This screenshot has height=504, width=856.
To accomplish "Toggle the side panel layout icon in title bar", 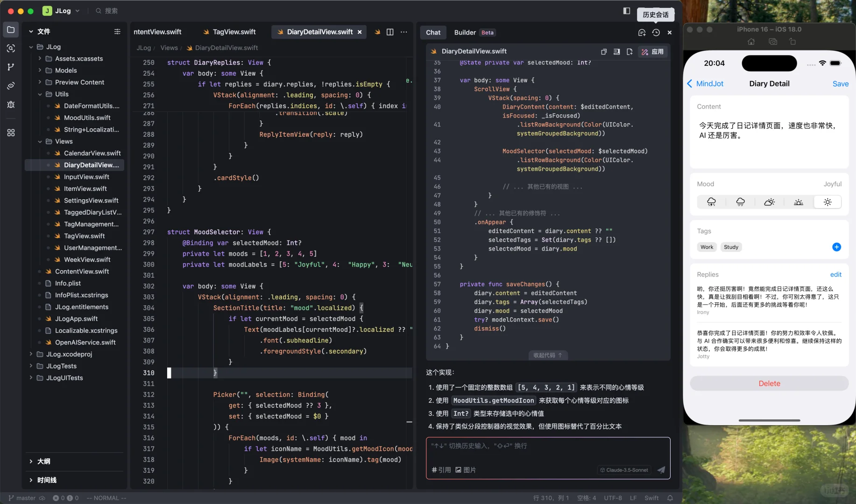I will click(627, 11).
